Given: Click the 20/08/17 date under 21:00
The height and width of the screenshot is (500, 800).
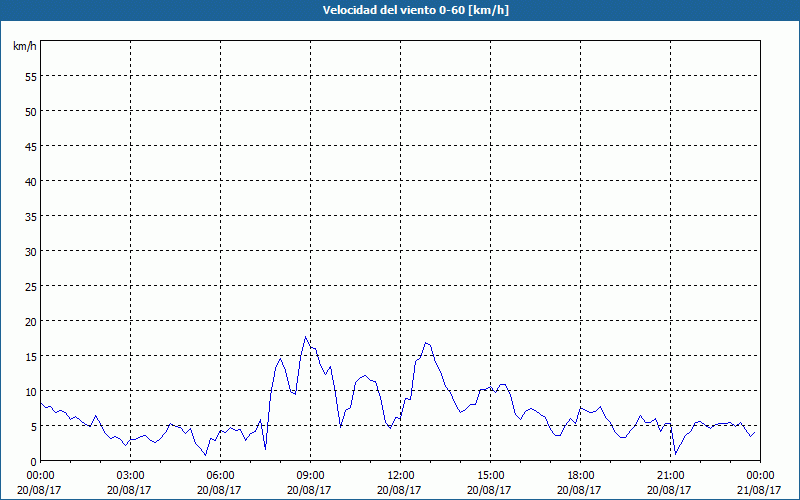Looking at the screenshot, I should (x=669, y=490).
